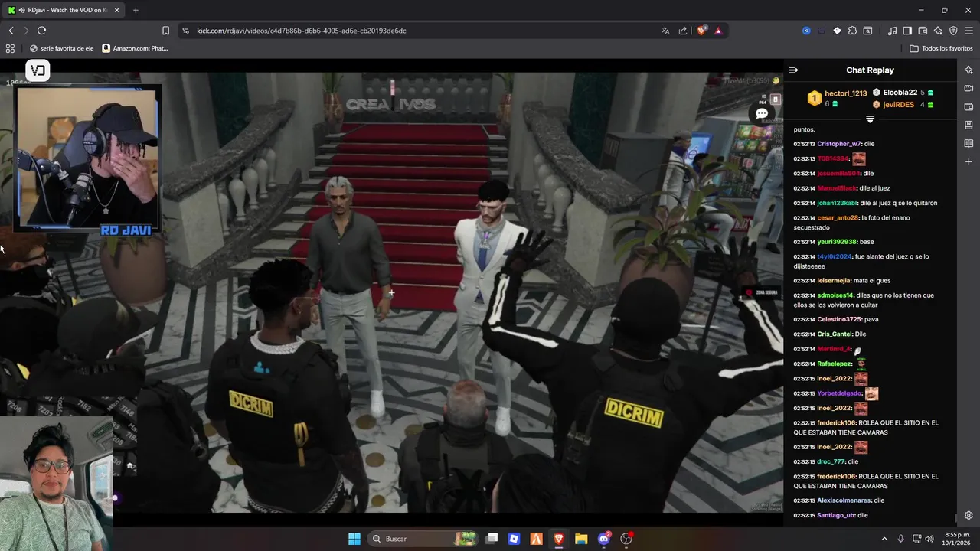Image resolution: width=980 pixels, height=551 pixels.
Task: Bookmark this page with the bookmark icon
Action: click(165, 31)
